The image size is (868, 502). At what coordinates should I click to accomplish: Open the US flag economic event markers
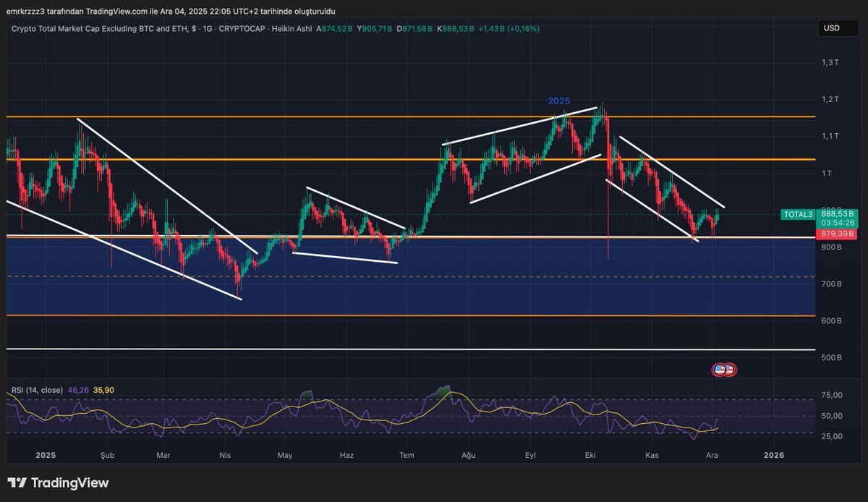tap(724, 370)
